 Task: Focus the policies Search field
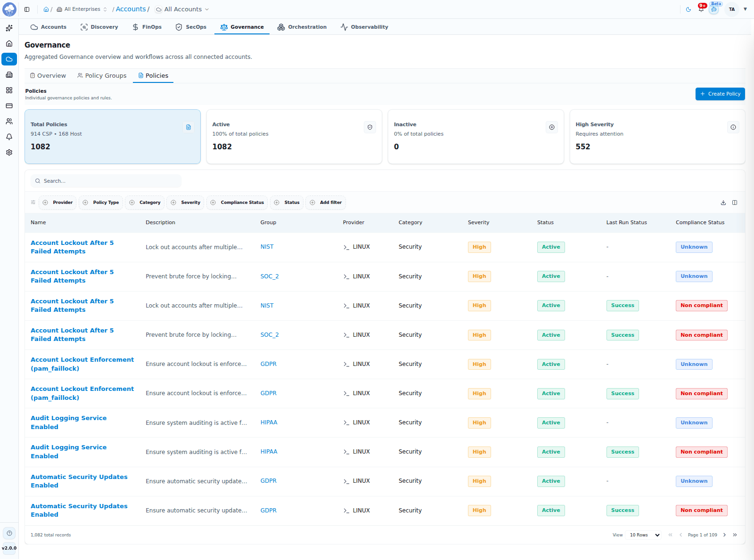[106, 181]
